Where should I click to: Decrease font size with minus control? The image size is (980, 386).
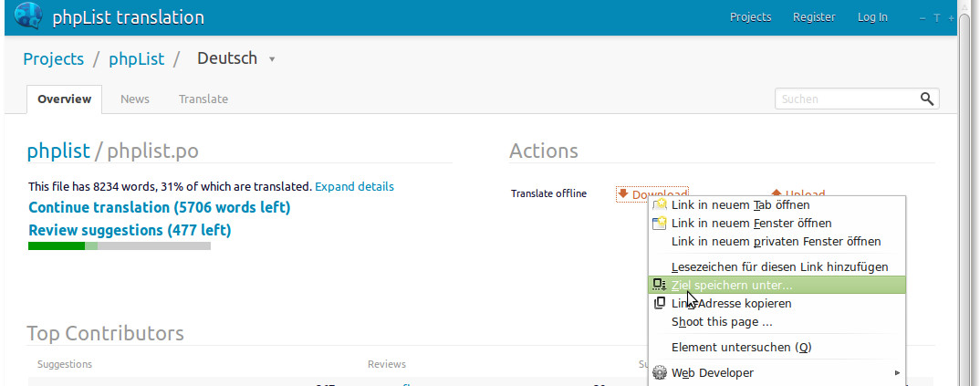coord(923,18)
